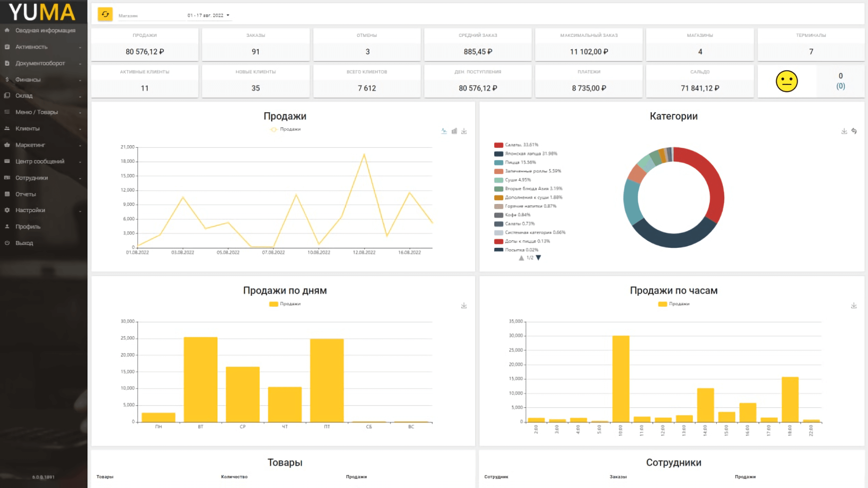Download the Продажи по часам chart
Viewport: 868px width, 488px height.
pos(854,306)
